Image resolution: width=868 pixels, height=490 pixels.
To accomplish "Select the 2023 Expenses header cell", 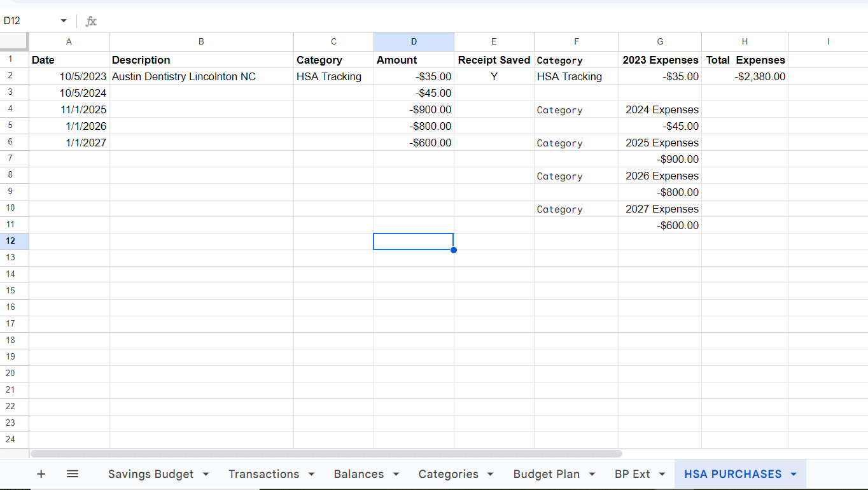I will pyautogui.click(x=660, y=60).
